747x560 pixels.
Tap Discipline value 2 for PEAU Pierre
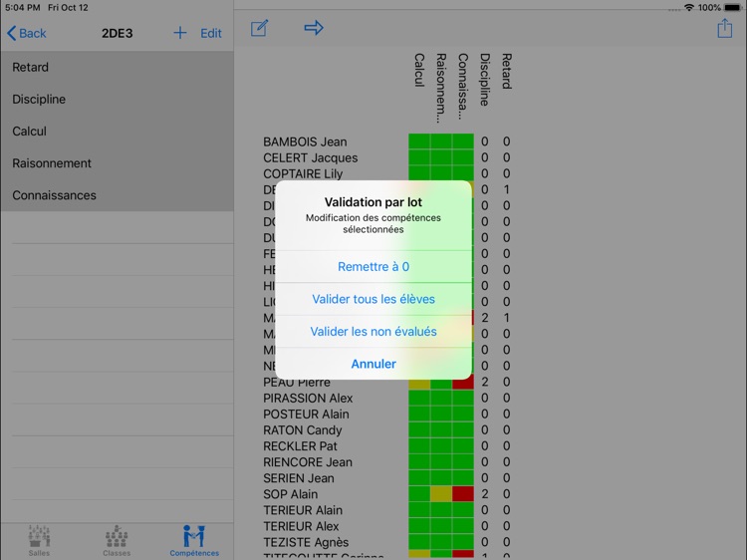[x=484, y=383]
